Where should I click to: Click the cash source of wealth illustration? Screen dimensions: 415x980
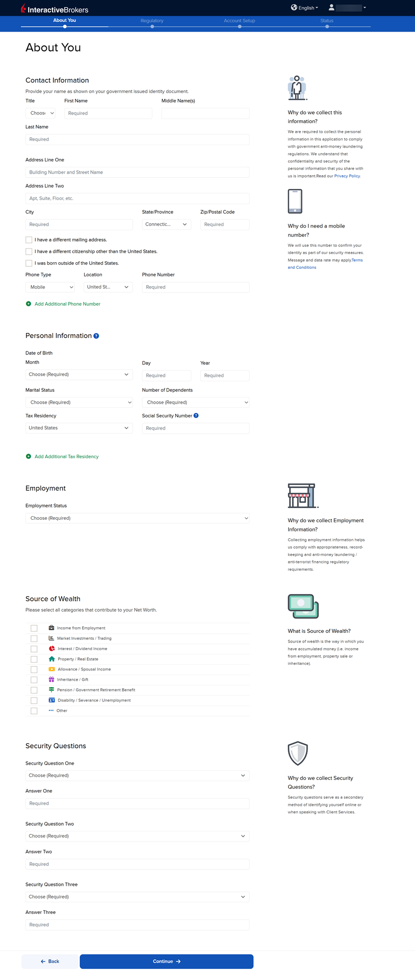[x=303, y=606]
